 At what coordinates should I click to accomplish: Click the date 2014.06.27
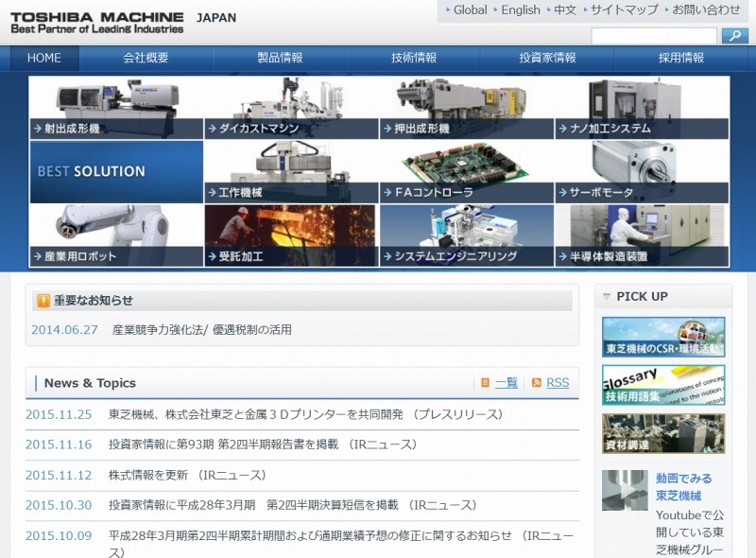(64, 330)
